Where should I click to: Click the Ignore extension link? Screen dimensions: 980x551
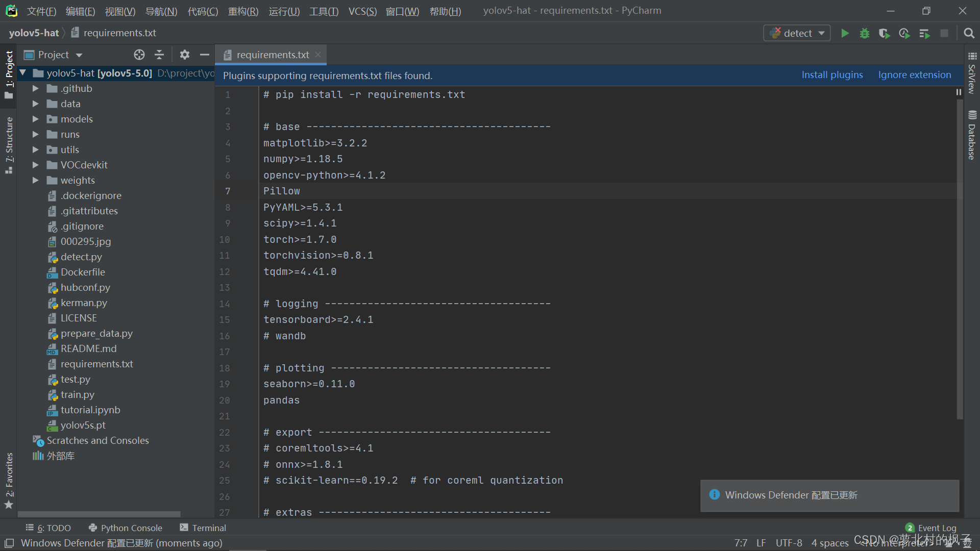click(914, 75)
